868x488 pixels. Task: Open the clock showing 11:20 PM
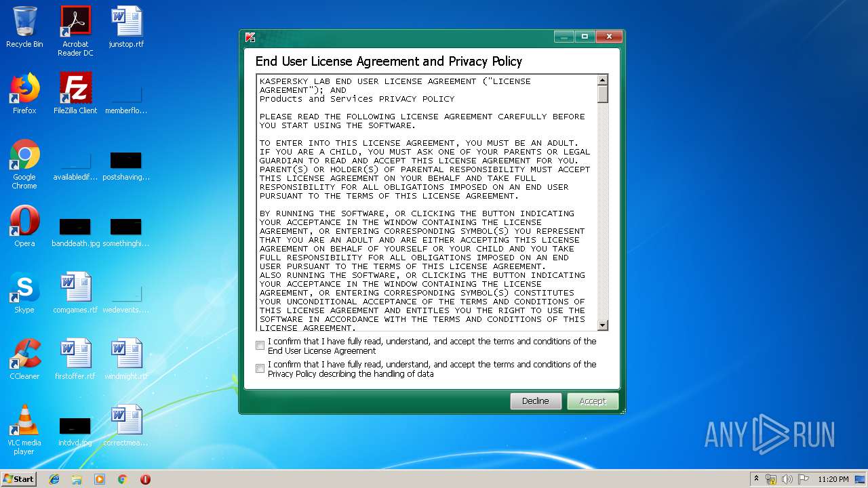(833, 479)
